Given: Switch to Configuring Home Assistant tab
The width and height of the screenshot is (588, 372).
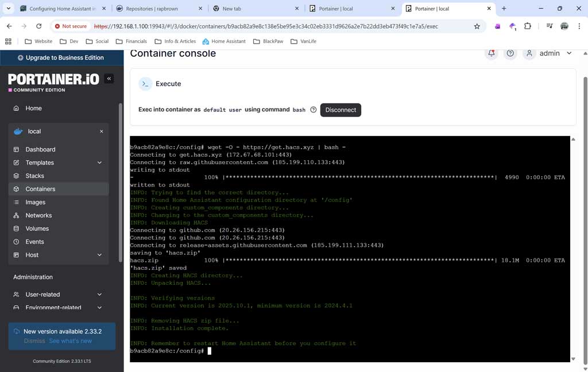Looking at the screenshot, I should (63, 8).
